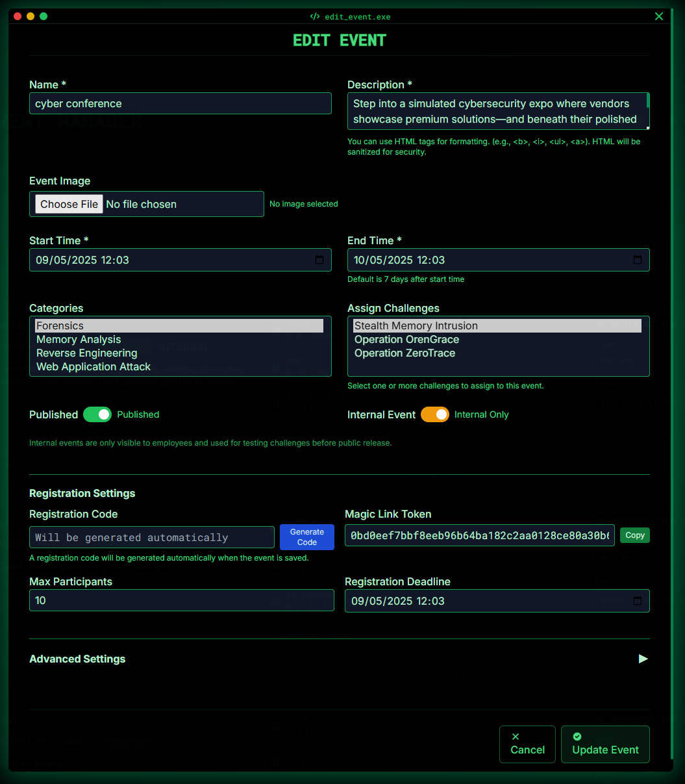685x784 pixels.
Task: Open Start Time calendar picker icon
Action: (319, 260)
